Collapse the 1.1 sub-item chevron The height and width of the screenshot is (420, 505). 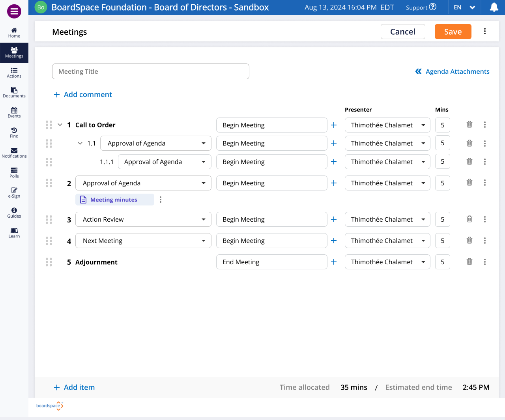click(80, 143)
